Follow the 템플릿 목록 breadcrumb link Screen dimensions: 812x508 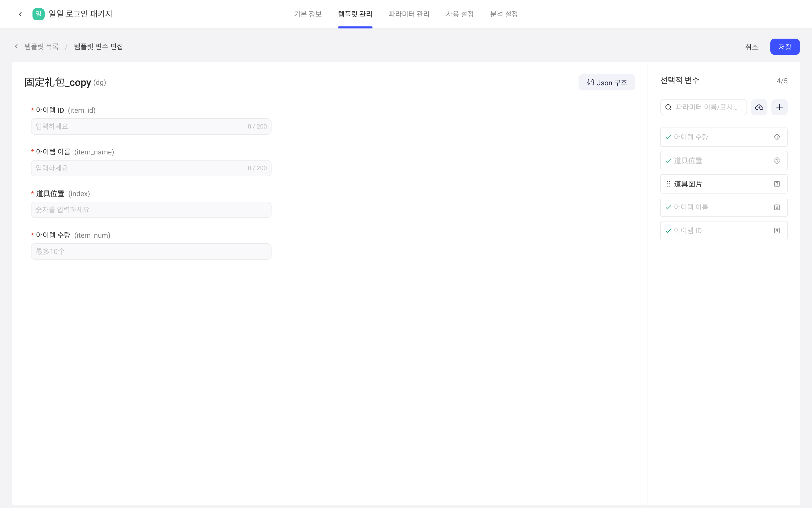(x=42, y=46)
